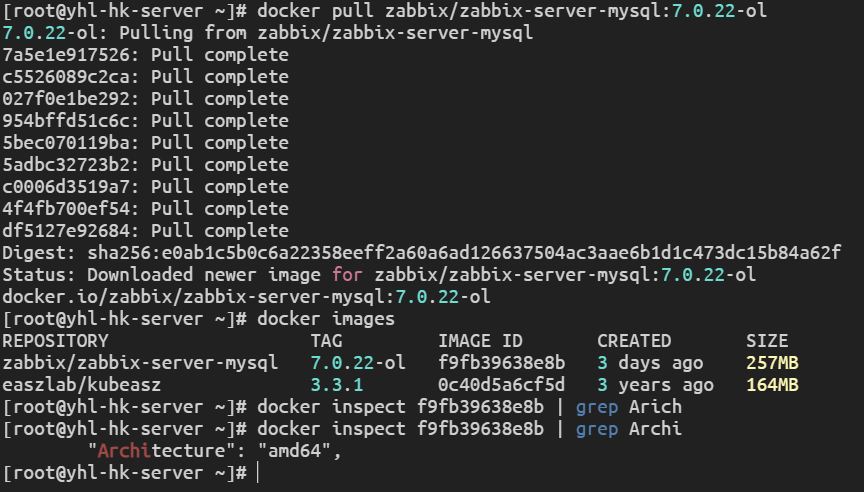The image size is (864, 492).
Task: Click the SIZE column header
Action: pos(767,341)
